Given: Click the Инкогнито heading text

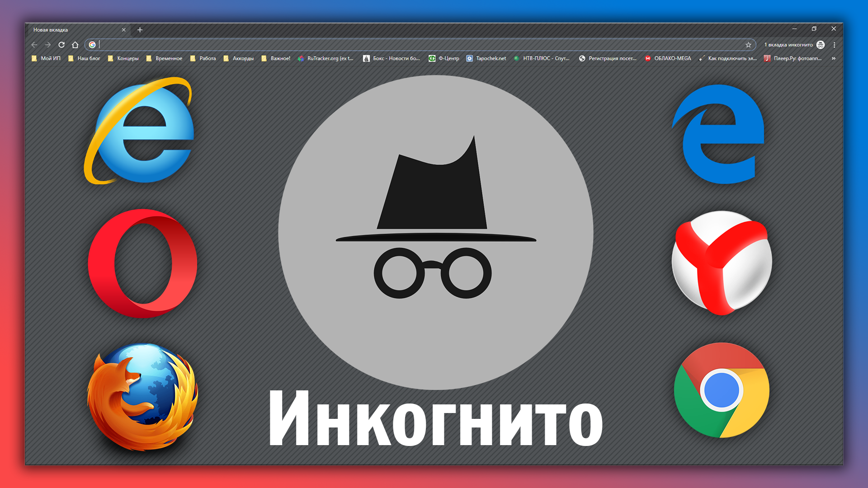Looking at the screenshot, I should [435, 418].
